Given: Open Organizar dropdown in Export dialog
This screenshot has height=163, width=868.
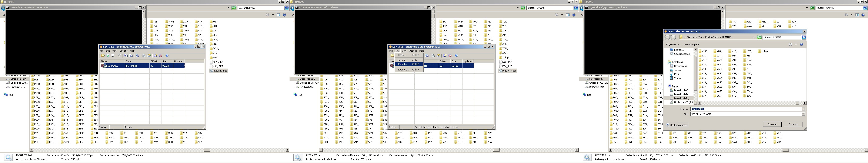Looking at the screenshot, I should 673,44.
